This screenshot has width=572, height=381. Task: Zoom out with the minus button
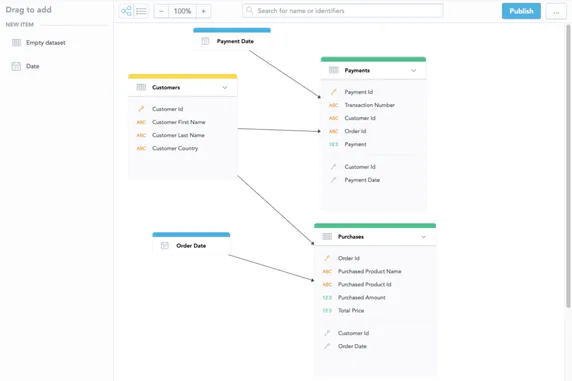pos(161,11)
